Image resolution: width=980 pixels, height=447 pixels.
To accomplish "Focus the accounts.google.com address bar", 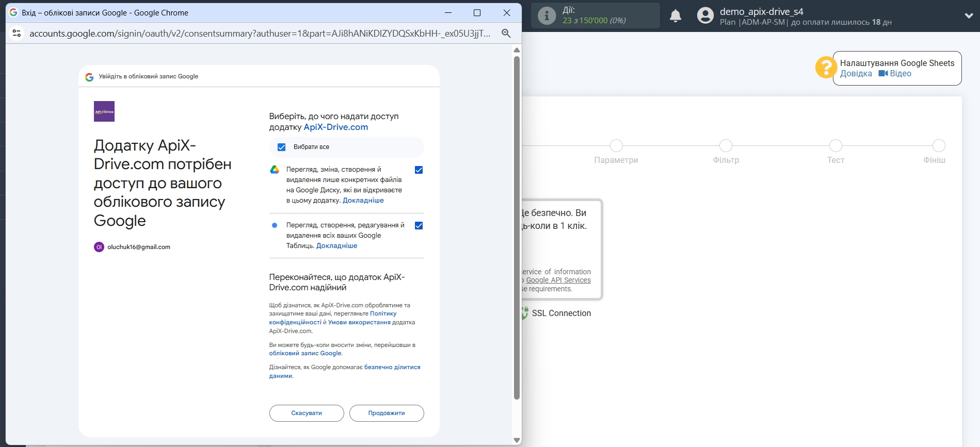I will click(x=260, y=34).
